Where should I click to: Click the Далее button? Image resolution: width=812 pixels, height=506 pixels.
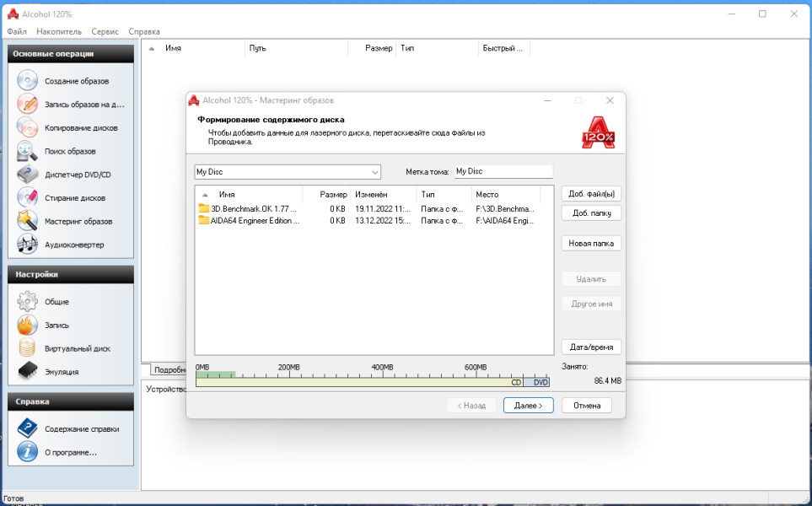tap(528, 406)
